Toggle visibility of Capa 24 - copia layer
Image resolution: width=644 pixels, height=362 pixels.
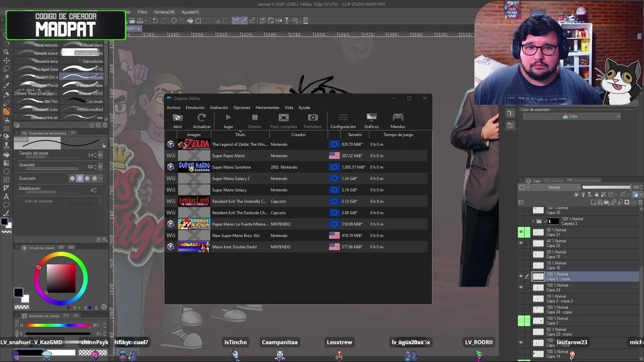pyautogui.click(x=521, y=310)
